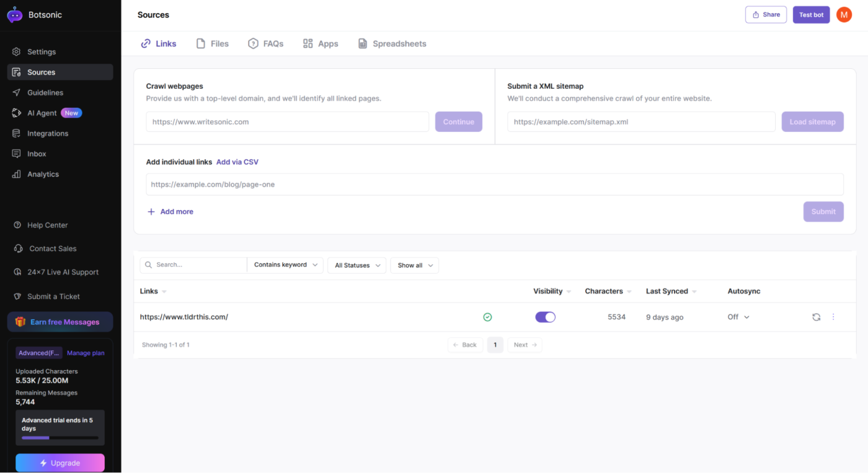Sort by the Characters column header
The height and width of the screenshot is (473, 868).
(608, 291)
